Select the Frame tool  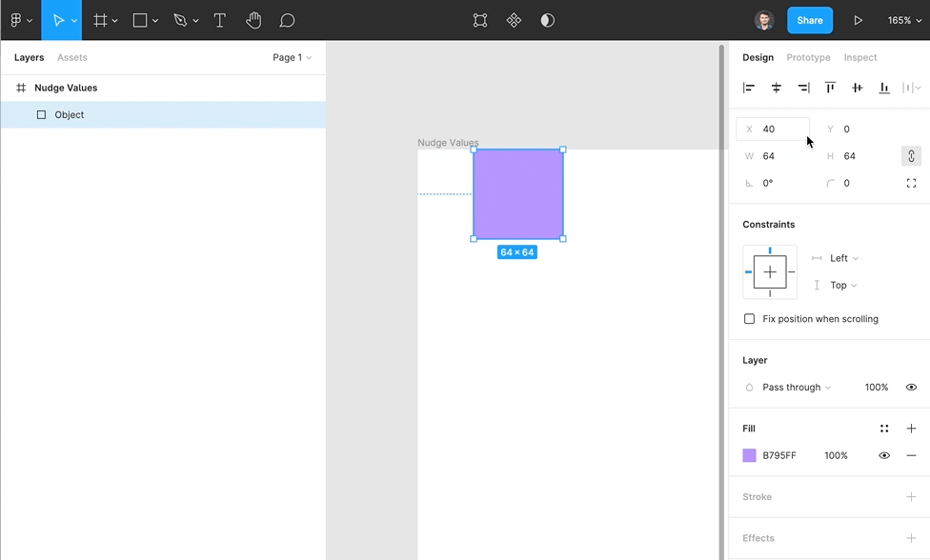100,20
